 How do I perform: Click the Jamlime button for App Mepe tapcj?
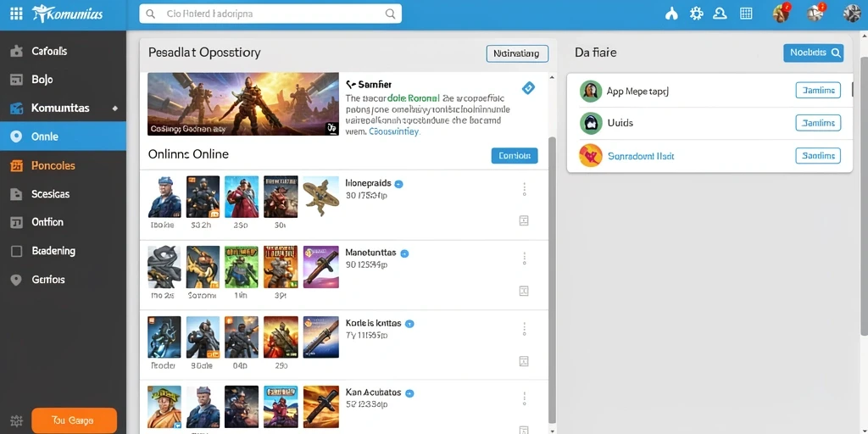(818, 91)
